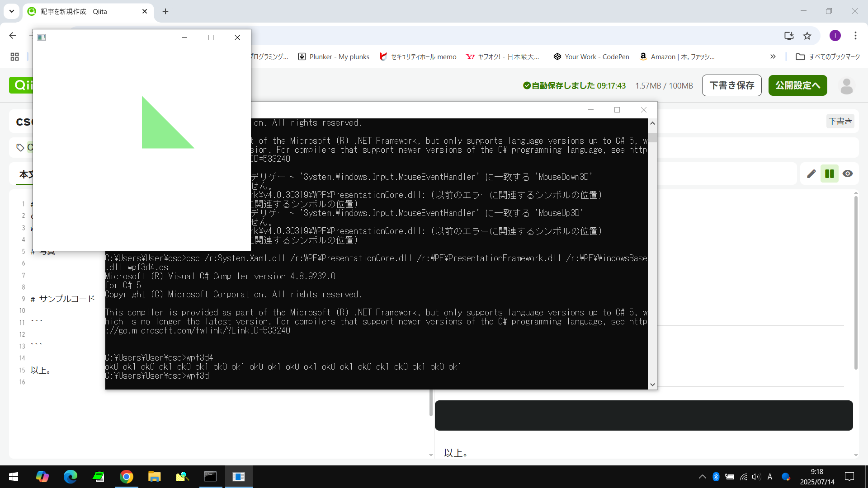The image size is (868, 488).
Task: Click the console scrollbar down arrow
Action: (652, 385)
